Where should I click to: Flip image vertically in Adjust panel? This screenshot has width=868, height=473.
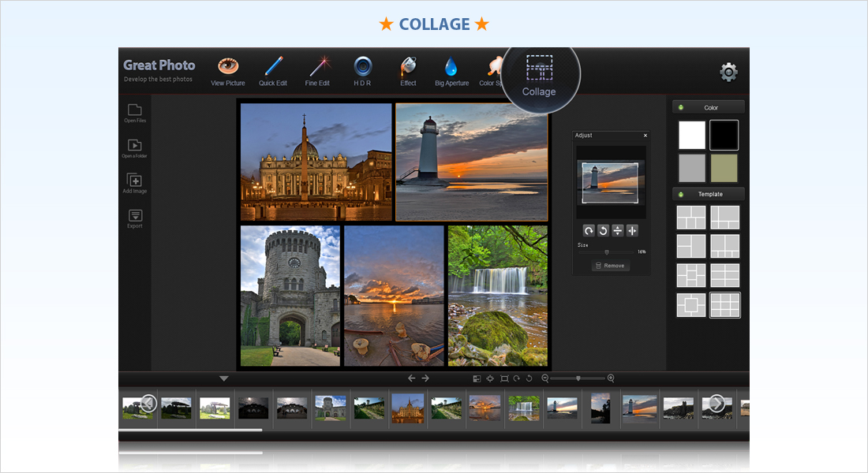coord(617,231)
